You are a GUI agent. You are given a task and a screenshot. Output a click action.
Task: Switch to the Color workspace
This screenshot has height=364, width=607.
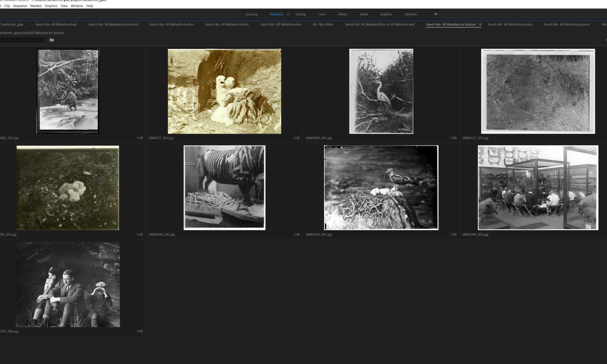pos(322,14)
